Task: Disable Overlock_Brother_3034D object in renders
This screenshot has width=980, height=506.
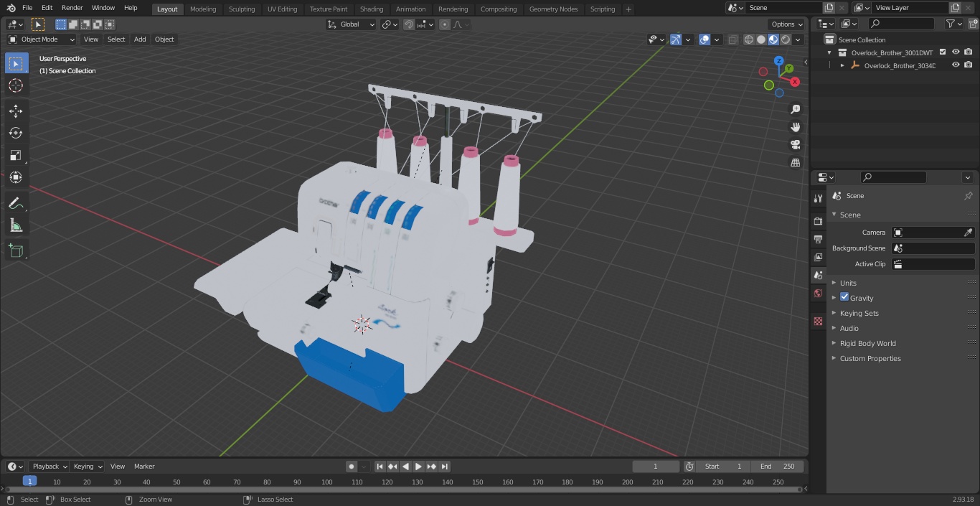Action: (969, 65)
